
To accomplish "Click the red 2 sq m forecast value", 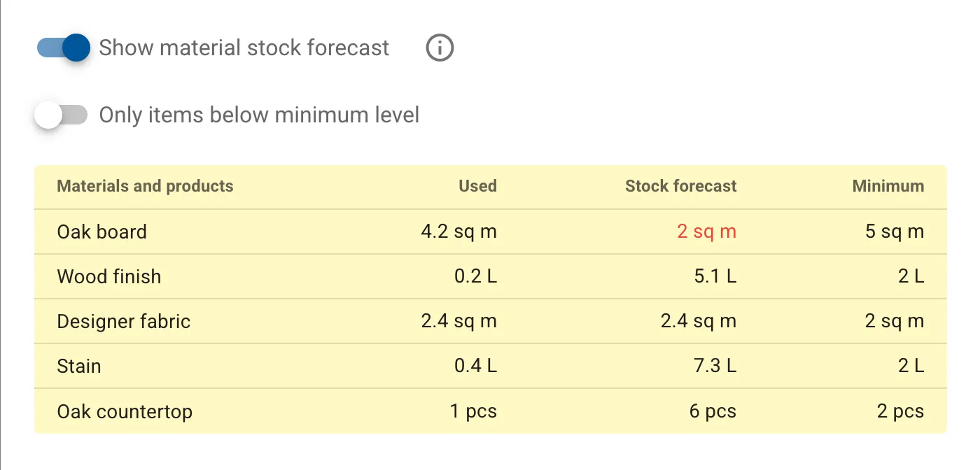I will tap(707, 232).
